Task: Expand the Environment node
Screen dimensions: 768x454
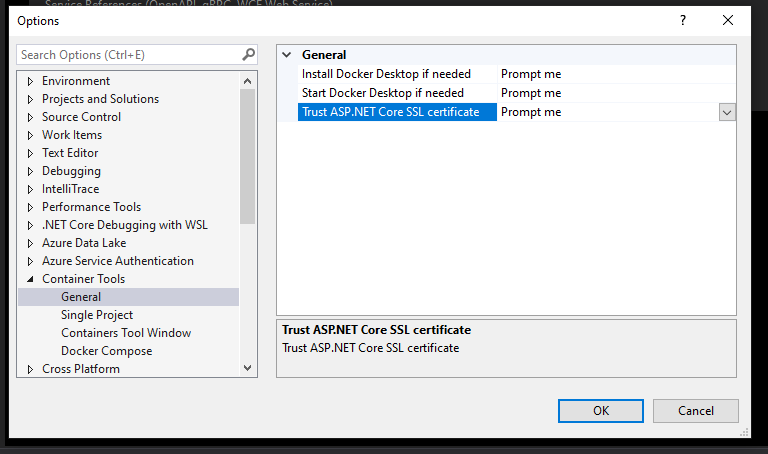Action: pyautogui.click(x=30, y=81)
